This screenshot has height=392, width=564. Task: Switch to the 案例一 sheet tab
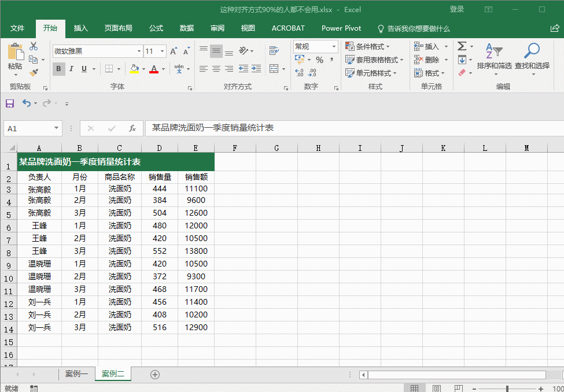(x=76, y=374)
